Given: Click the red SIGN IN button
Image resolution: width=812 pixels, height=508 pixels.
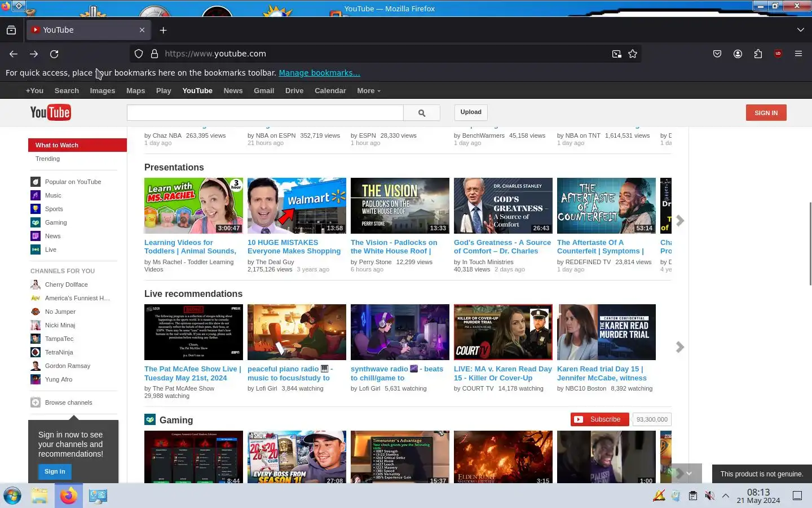Looking at the screenshot, I should 766,113.
